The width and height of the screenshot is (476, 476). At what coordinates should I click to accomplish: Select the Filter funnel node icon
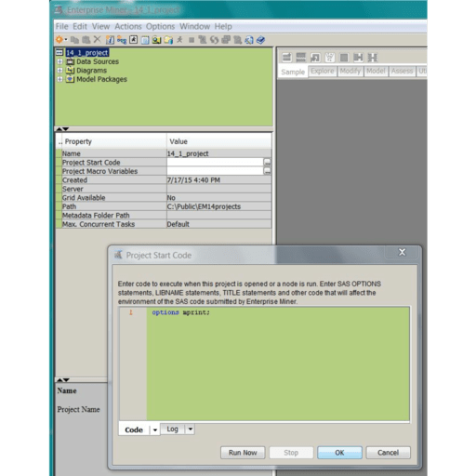(329, 58)
